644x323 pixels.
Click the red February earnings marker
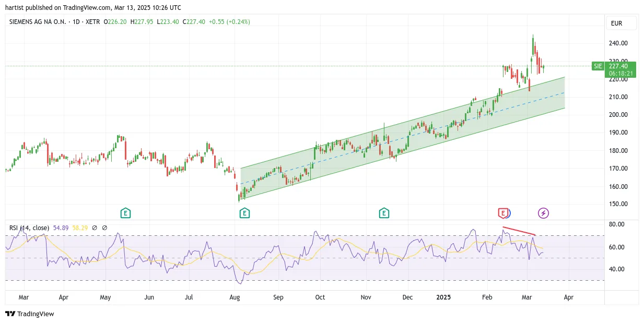(x=503, y=213)
